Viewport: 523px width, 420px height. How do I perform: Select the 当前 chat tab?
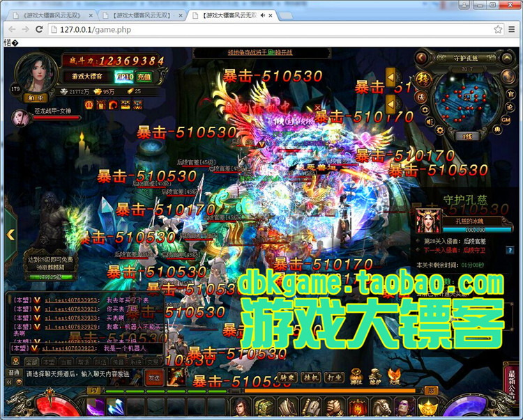(x=66, y=361)
